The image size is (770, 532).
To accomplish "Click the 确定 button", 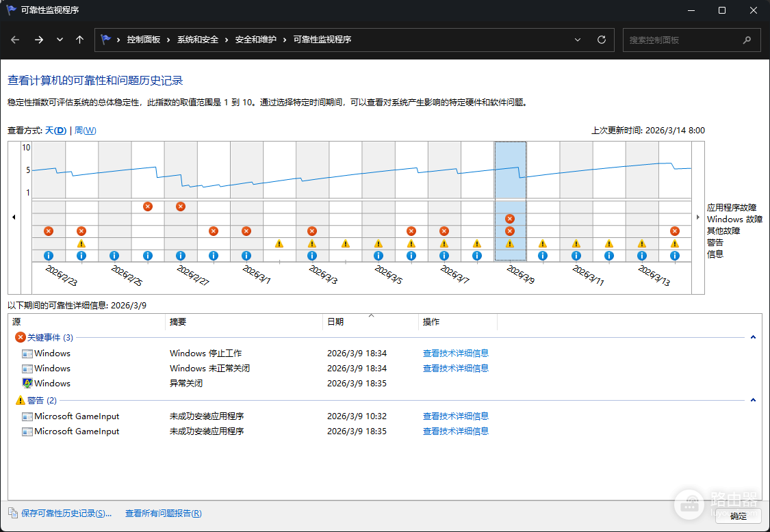I will coord(738,516).
